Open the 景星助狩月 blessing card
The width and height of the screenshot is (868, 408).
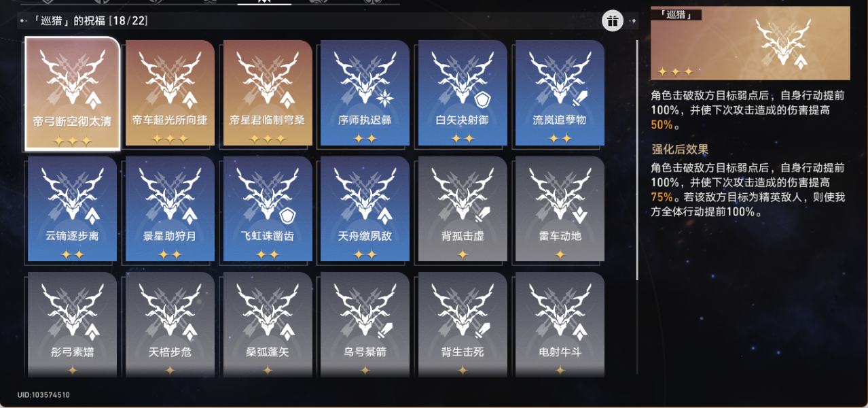coord(170,209)
